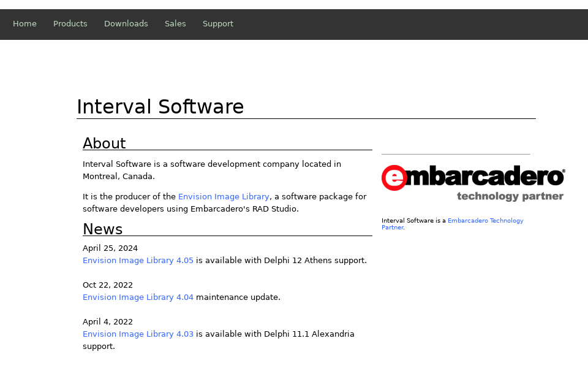588x368 pixels.
Task: Open the Home page from the navigation bar
Action: [24, 23]
